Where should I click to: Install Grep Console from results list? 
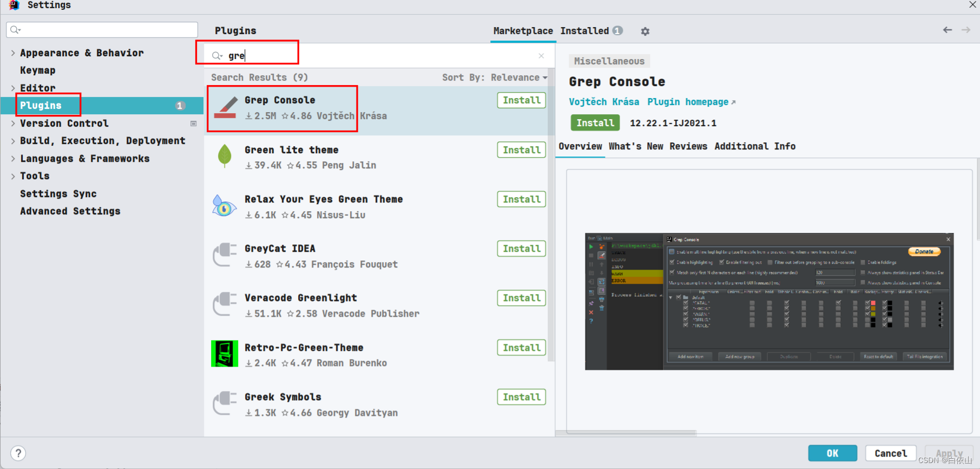522,100
